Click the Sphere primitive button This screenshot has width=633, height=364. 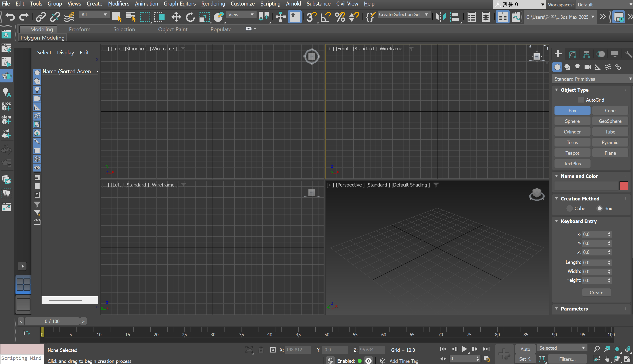(x=572, y=121)
